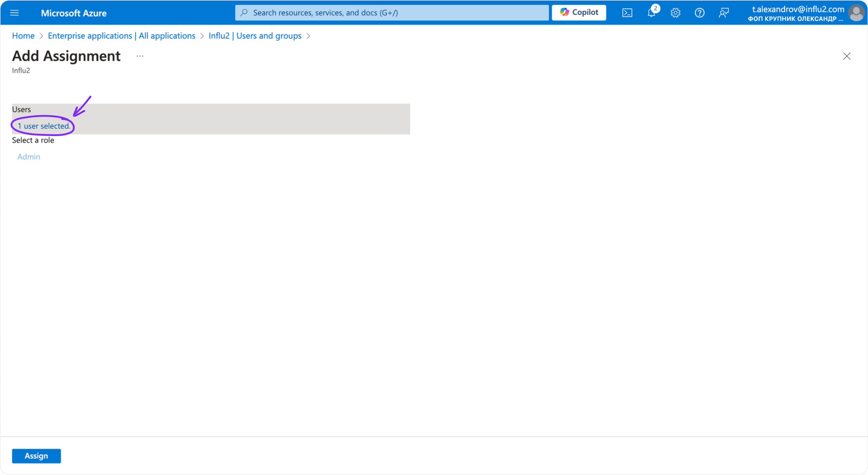
Task: Launch the Cloud Shell terminal
Action: pyautogui.click(x=627, y=12)
